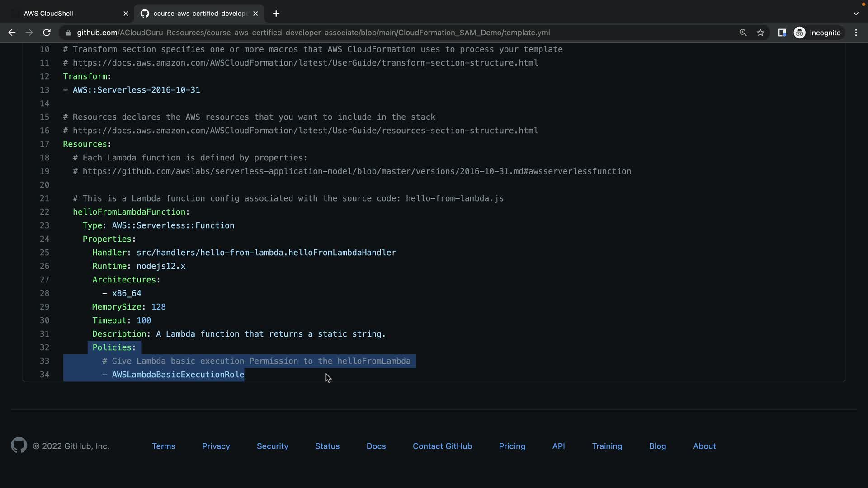The width and height of the screenshot is (868, 488).
Task: Expand the tab search chevron
Action: [856, 14]
